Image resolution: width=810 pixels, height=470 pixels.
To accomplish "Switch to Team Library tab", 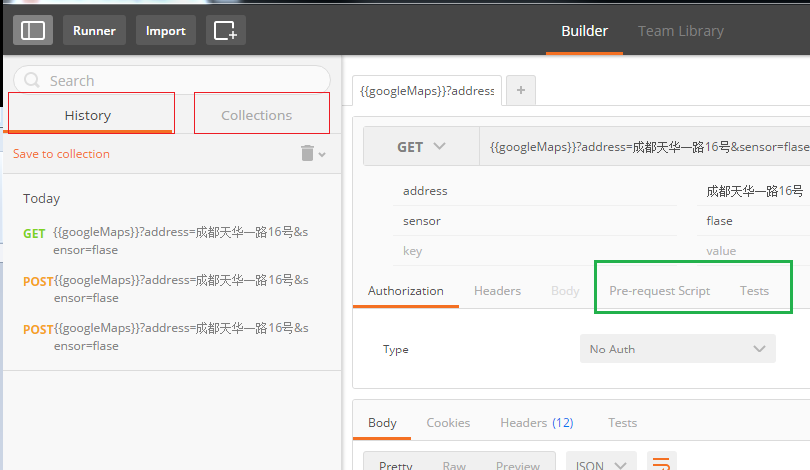I will tap(680, 31).
